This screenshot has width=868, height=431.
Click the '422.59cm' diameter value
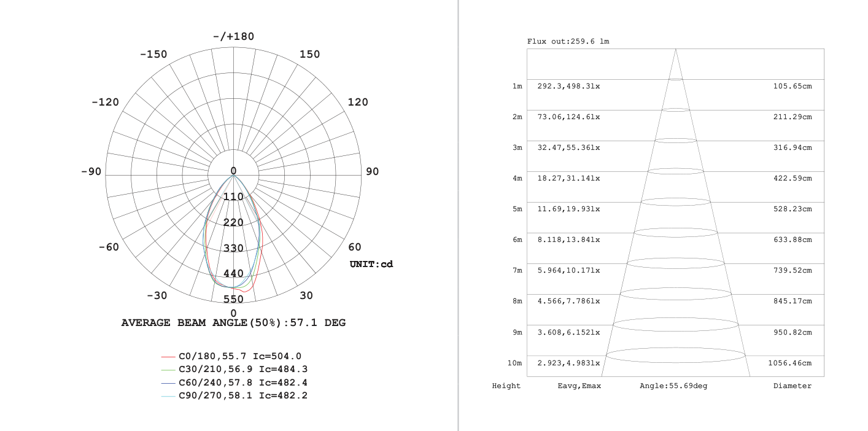click(x=792, y=179)
